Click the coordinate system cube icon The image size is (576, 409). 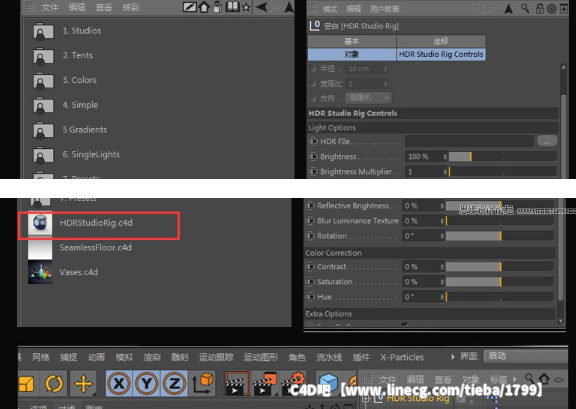tap(203, 384)
